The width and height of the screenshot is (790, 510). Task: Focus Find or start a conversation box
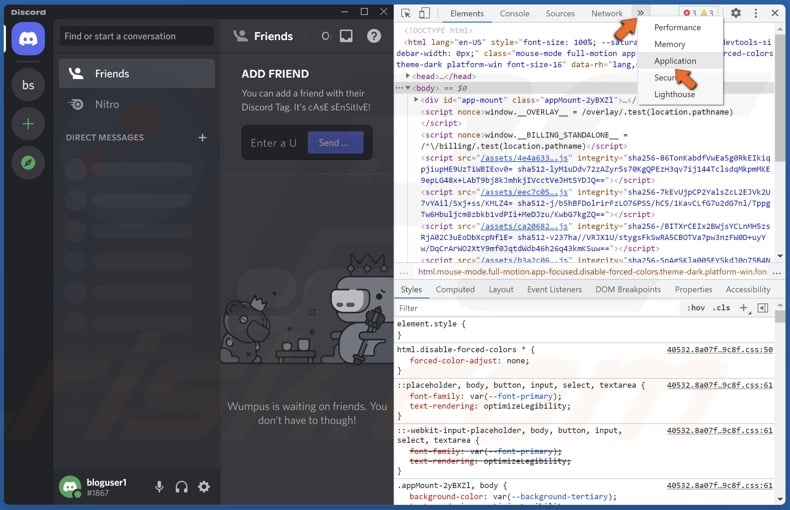click(x=136, y=36)
